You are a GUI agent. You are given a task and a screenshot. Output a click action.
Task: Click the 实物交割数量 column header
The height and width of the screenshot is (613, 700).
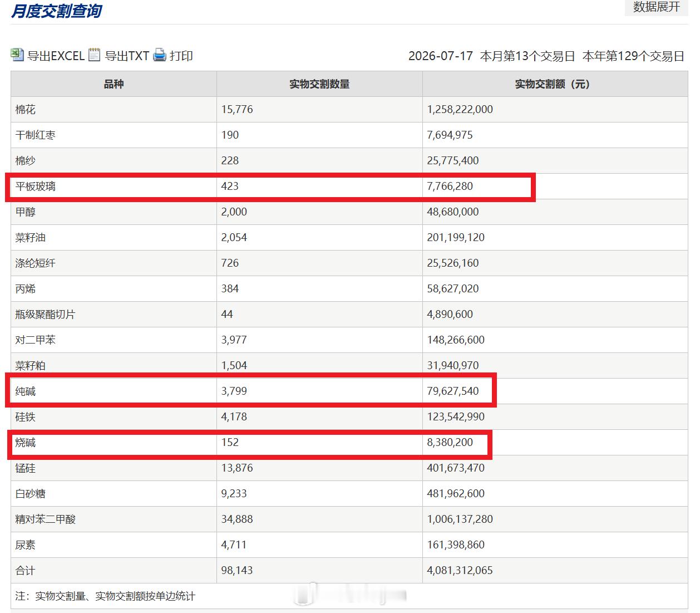pyautogui.click(x=319, y=84)
